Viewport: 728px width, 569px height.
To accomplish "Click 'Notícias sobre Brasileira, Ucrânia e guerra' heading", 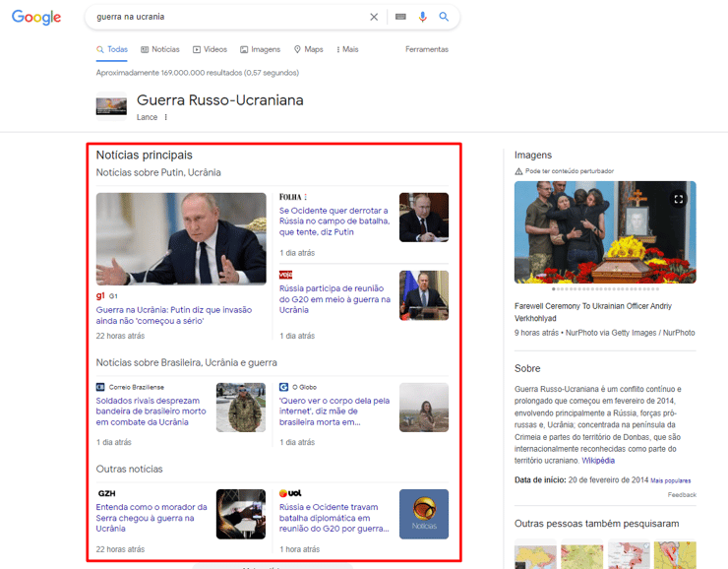I will (186, 363).
